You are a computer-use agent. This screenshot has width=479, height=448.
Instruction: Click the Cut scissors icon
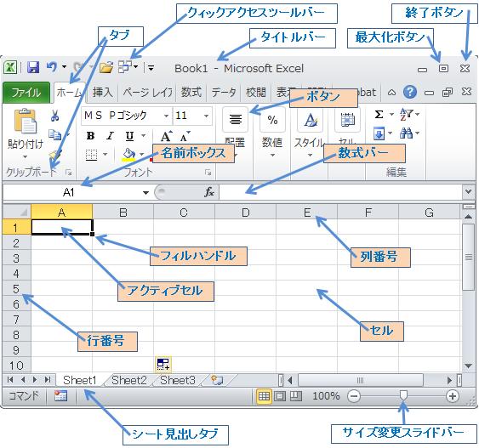click(x=54, y=116)
